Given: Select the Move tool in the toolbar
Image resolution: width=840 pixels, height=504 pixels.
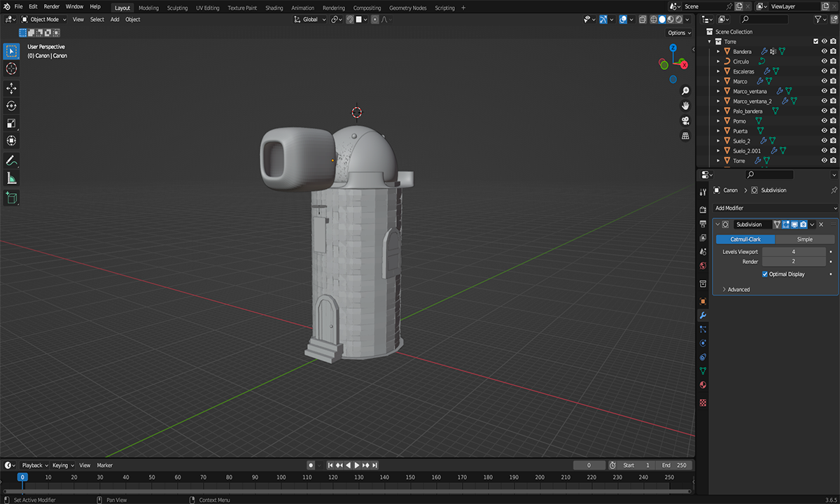Looking at the screenshot, I should 11,88.
